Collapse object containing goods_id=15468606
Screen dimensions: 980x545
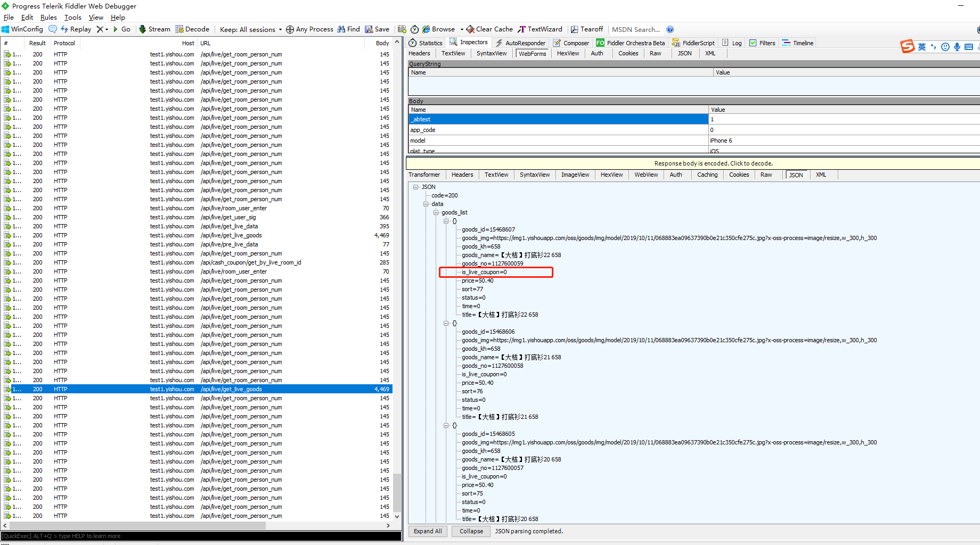tap(446, 323)
